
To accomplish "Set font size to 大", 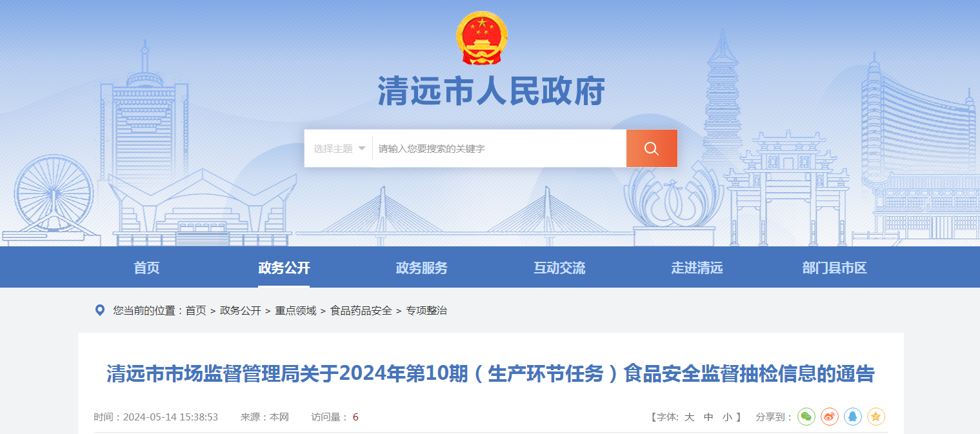I will click(x=690, y=417).
